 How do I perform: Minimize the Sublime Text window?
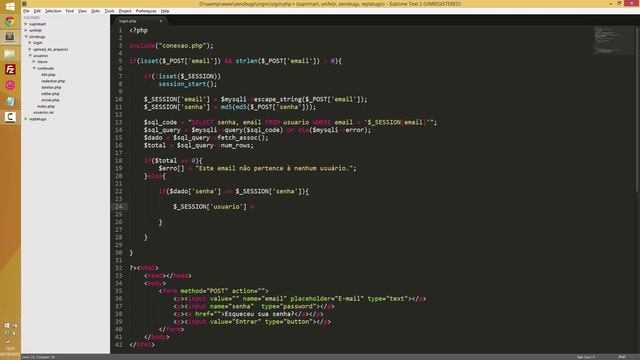611,3
